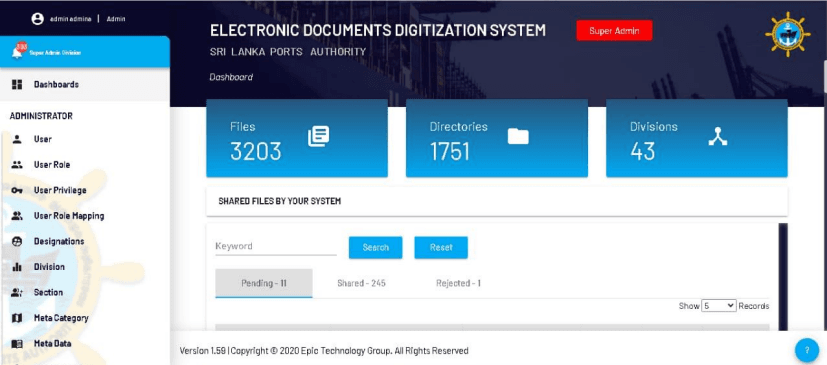Click the SHARED FILES BY YOUR SYSTEM heading
Image resolution: width=827 pixels, height=365 pixels.
tap(280, 201)
